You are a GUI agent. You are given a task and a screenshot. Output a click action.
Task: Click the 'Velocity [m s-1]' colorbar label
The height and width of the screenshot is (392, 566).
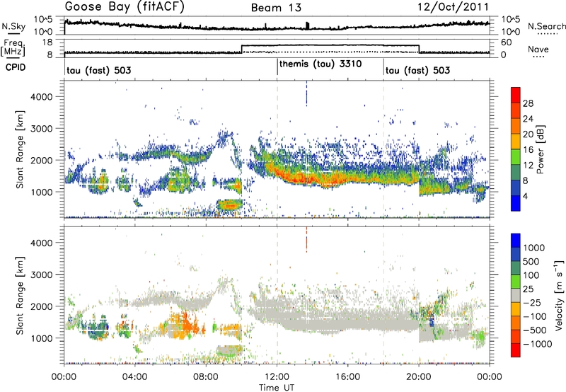(559, 295)
